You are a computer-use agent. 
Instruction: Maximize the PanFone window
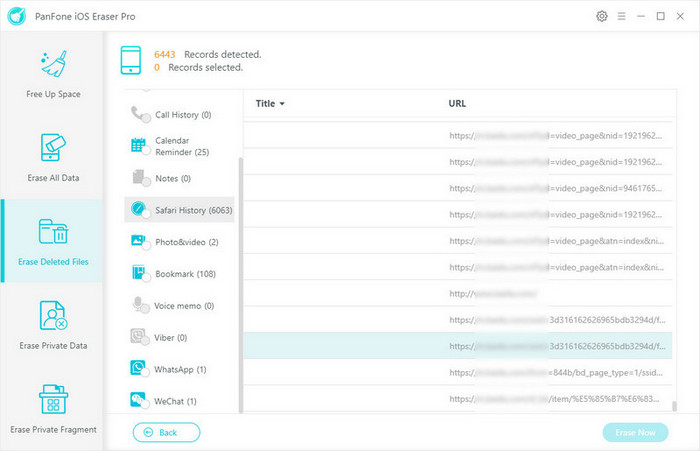click(x=661, y=17)
